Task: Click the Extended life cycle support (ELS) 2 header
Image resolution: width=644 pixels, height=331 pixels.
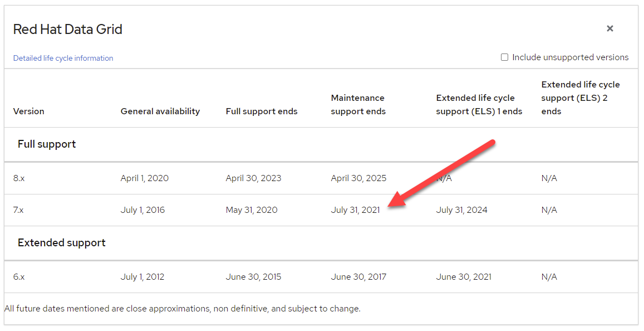Action: 581,98
